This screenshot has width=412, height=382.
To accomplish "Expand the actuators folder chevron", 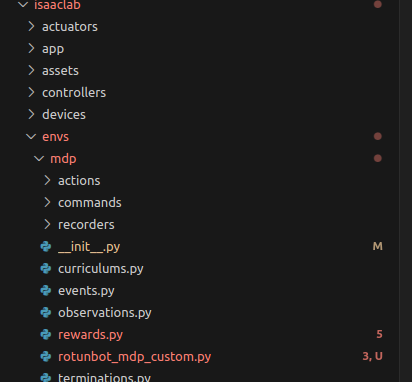I will pos(31,26).
